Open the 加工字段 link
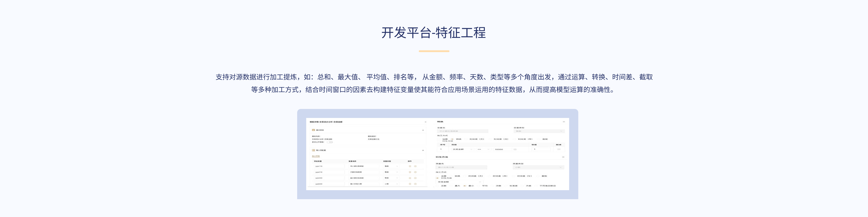 tap(316, 157)
